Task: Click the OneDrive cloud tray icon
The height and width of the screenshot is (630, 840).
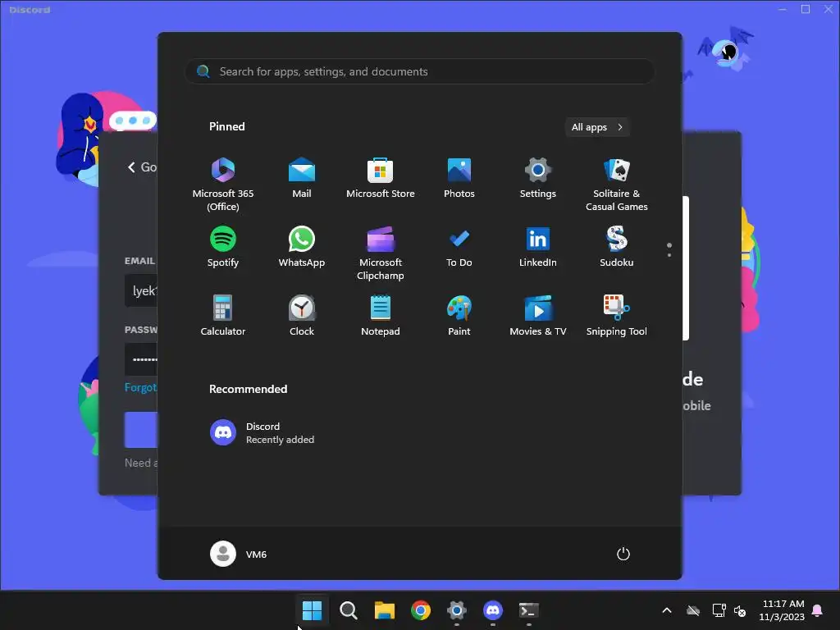Action: pos(693,610)
